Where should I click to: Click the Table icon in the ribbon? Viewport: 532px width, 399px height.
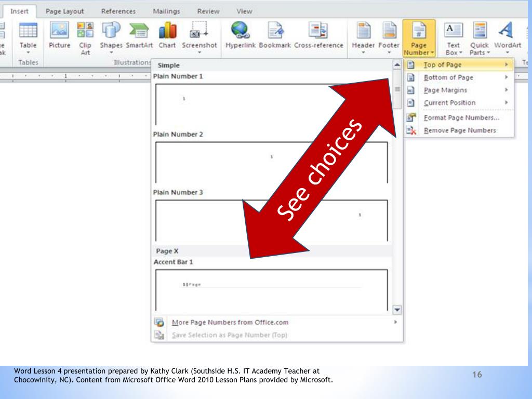pos(28,31)
